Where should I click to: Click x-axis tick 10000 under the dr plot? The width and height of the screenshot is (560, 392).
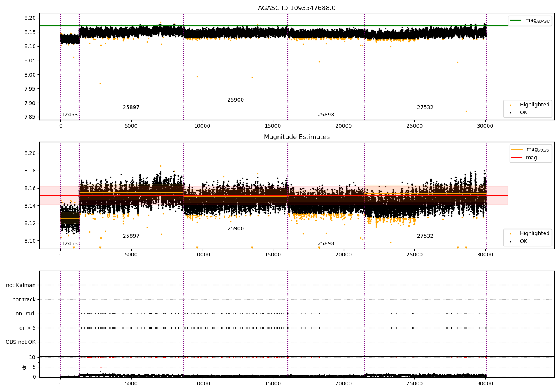coord(202,383)
